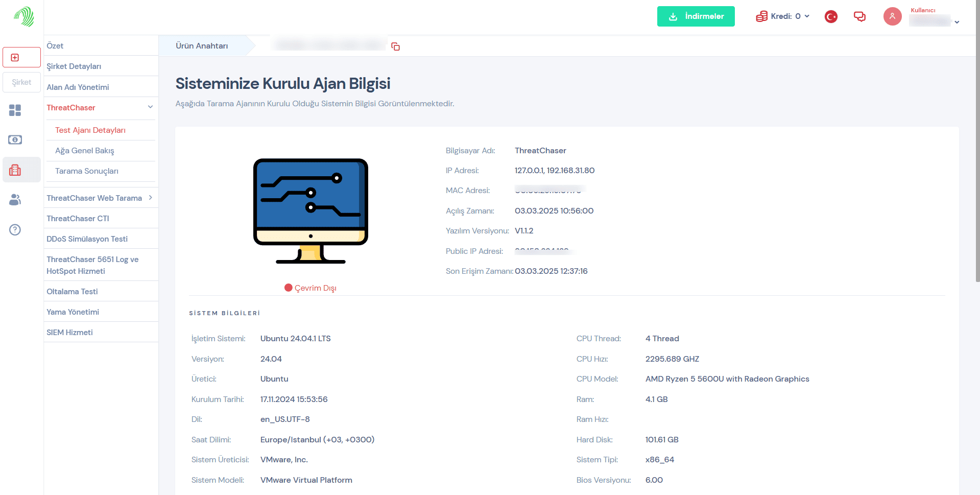Image resolution: width=980 pixels, height=495 pixels.
Task: Select the company building icon in sidebar
Action: pos(15,170)
